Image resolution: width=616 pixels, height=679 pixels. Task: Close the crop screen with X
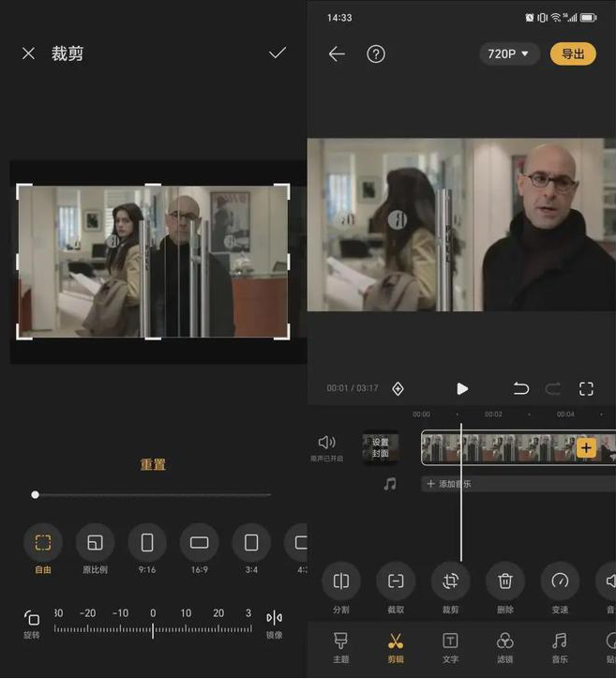[28, 53]
